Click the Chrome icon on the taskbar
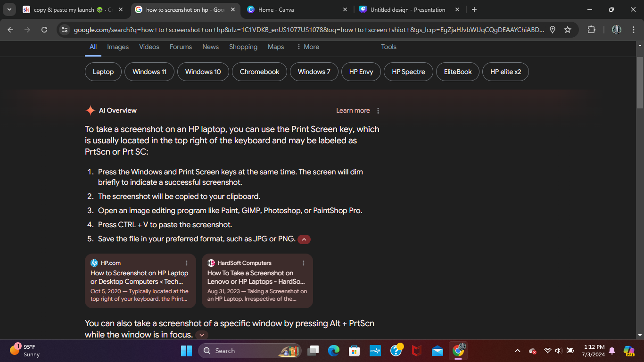Image resolution: width=644 pixels, height=362 pixels. tap(458, 351)
